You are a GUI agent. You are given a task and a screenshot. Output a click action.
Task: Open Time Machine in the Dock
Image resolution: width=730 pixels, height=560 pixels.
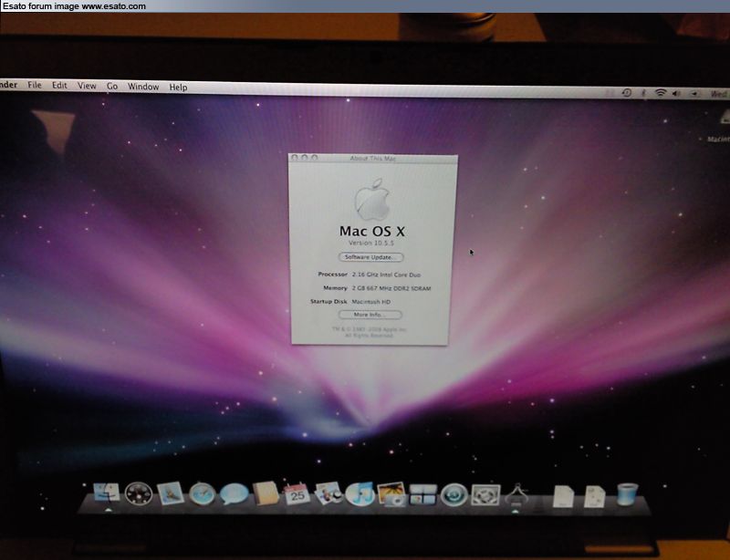pyautogui.click(x=454, y=494)
